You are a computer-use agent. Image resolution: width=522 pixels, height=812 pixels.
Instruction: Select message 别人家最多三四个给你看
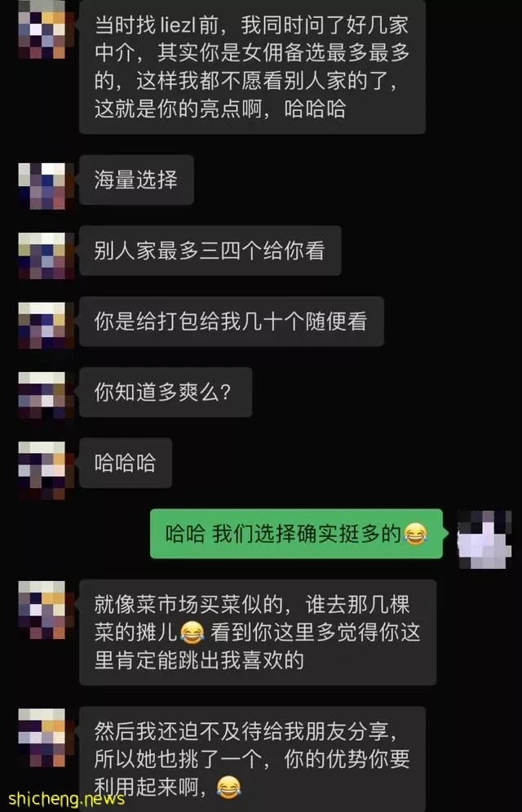coord(210,251)
